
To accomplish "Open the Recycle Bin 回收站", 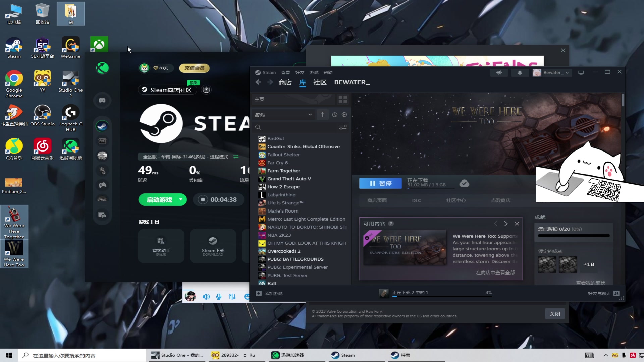I will pos(42,14).
